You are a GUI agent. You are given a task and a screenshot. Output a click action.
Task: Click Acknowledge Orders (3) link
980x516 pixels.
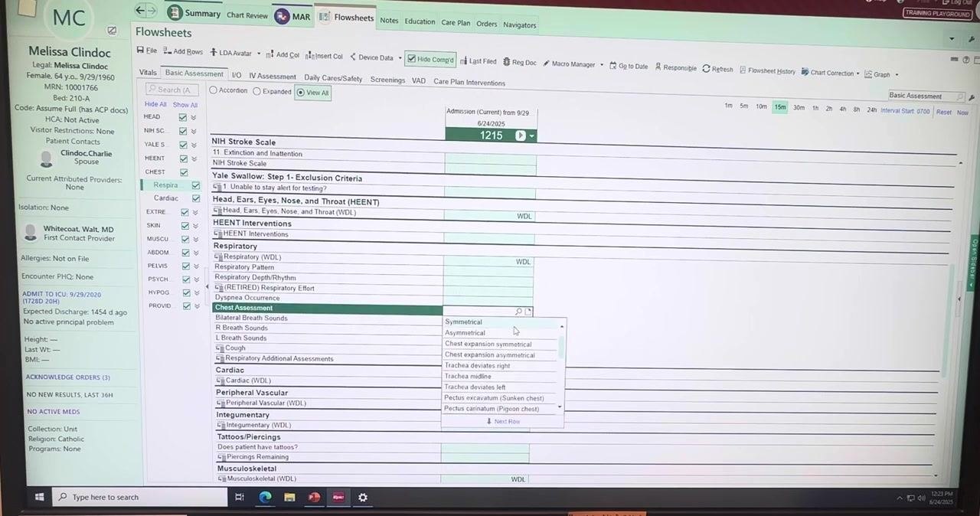pos(68,377)
